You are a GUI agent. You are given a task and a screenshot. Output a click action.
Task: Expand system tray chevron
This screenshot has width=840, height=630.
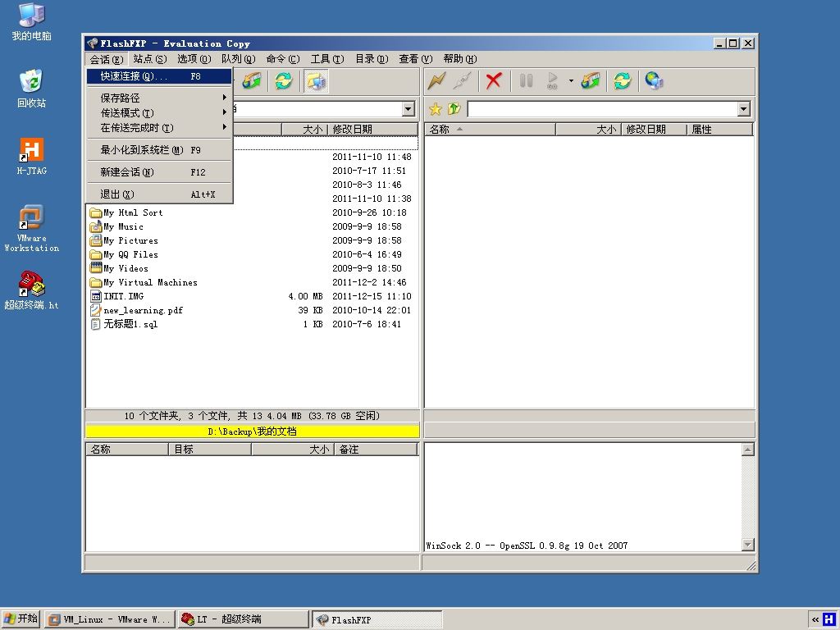click(x=815, y=620)
